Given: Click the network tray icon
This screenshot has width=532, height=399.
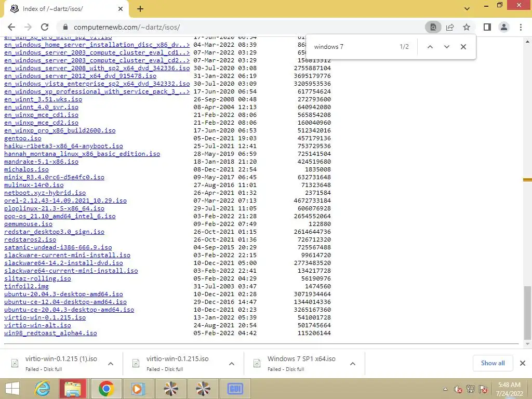Looking at the screenshot, I should (471, 389).
